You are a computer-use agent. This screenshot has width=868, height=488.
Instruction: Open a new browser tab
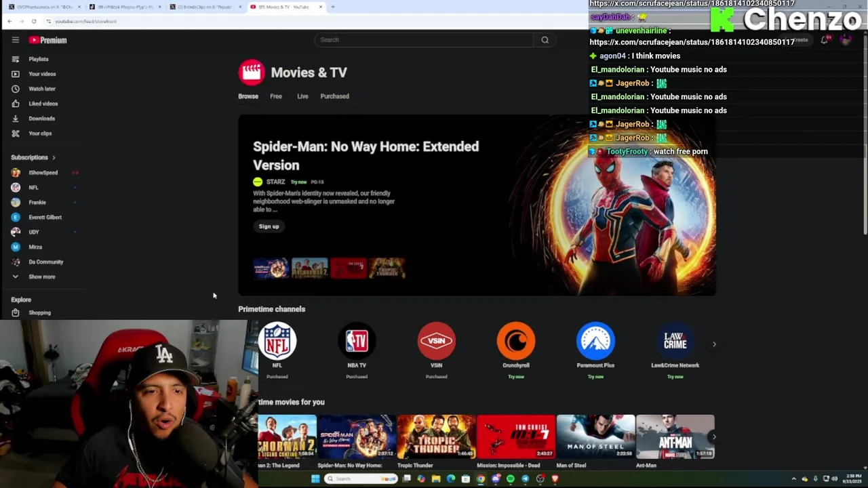click(x=332, y=7)
